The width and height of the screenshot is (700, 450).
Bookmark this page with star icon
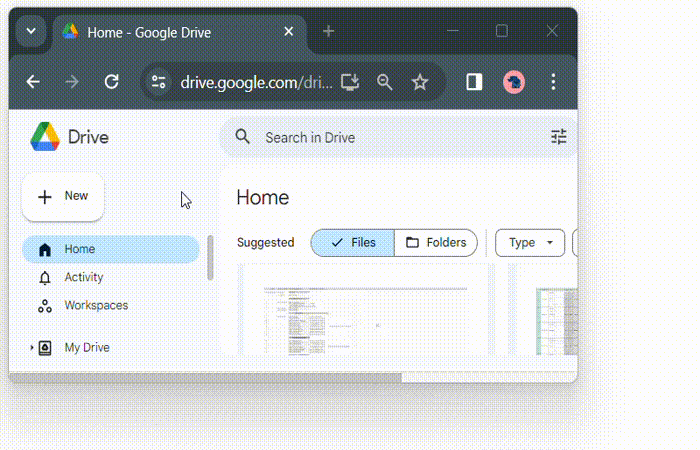[420, 82]
